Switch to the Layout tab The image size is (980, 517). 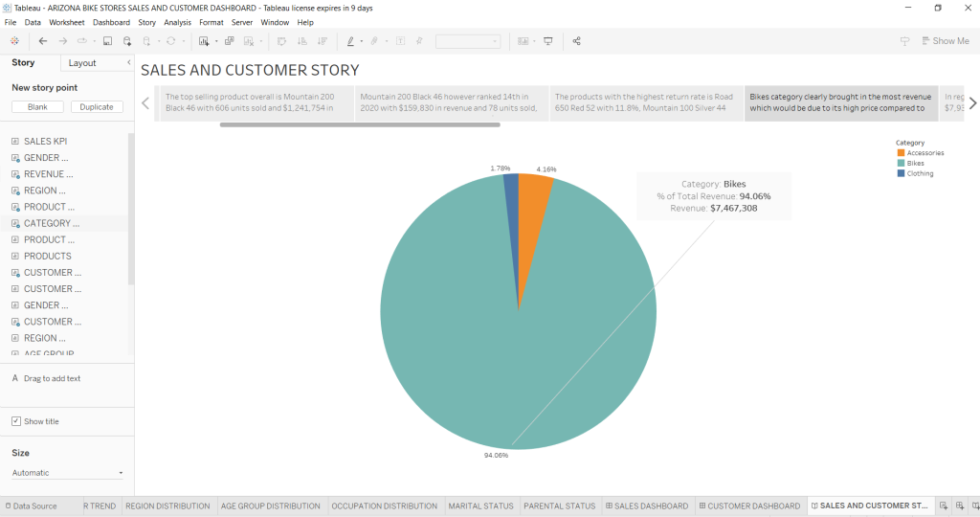click(x=82, y=63)
